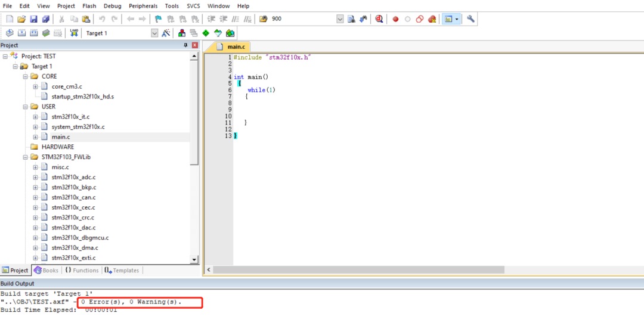Open the Target 1 selection dropdown
This screenshot has width=644, height=335.
coord(154,33)
